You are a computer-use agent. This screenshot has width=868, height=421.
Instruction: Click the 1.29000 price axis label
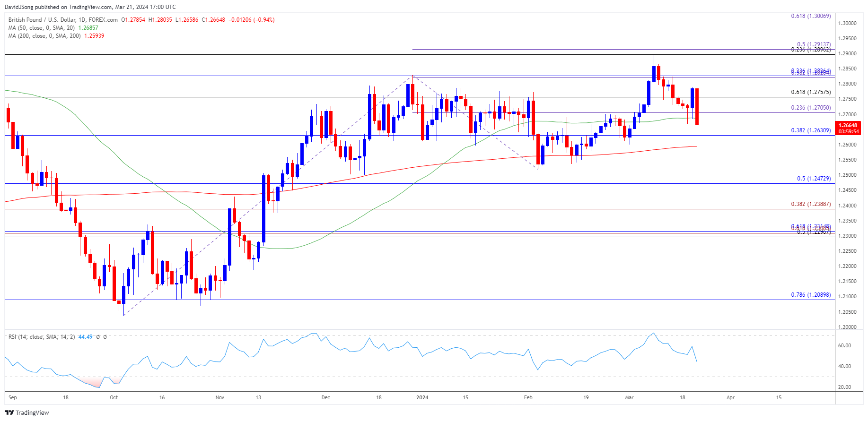click(848, 53)
